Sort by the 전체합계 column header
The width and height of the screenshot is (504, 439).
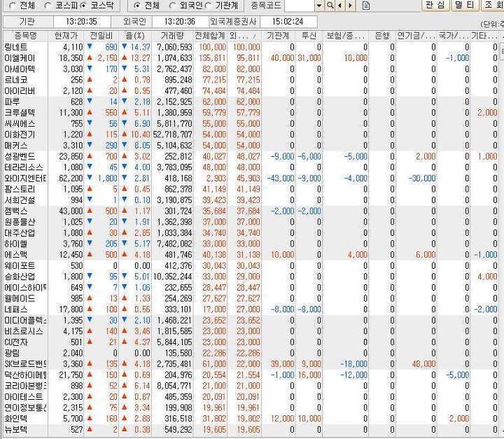pyautogui.click(x=210, y=36)
